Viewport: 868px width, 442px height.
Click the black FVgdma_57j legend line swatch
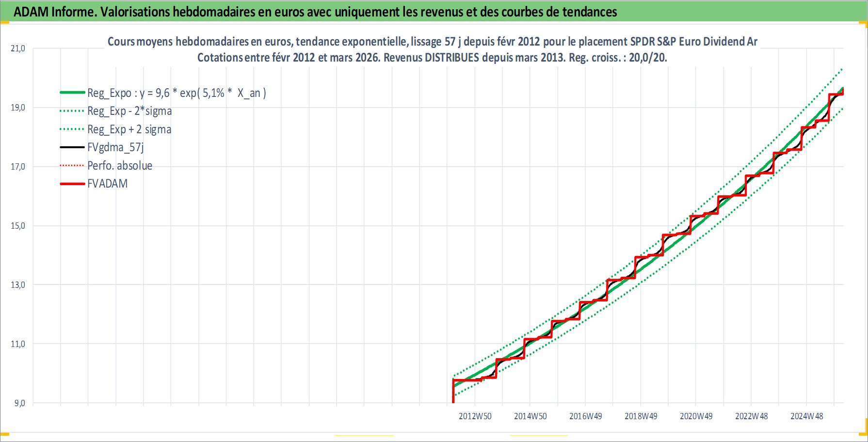[72, 147]
